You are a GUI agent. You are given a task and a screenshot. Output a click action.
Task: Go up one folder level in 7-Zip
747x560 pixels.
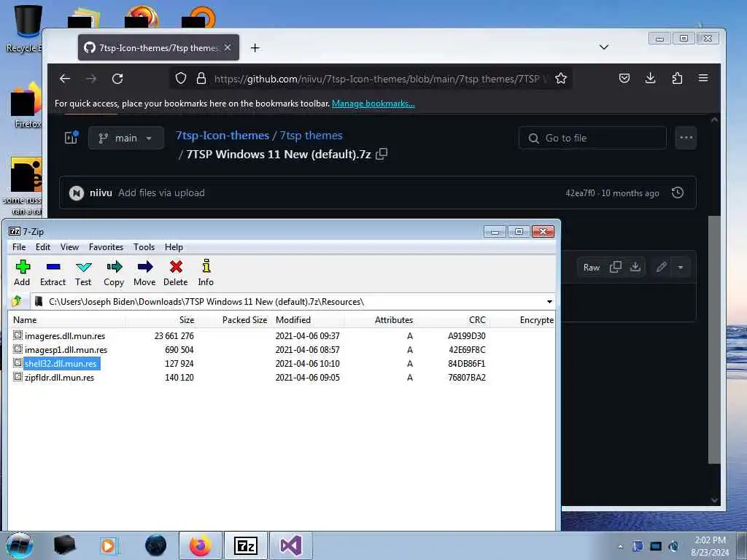pos(18,301)
